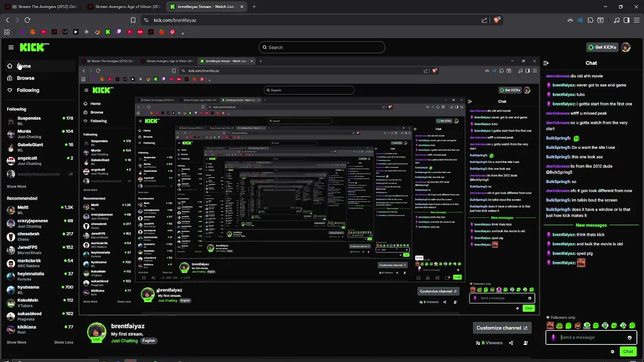Screen dimensions: 644x362
Task: Click the green Chat send button
Action: [628, 351]
